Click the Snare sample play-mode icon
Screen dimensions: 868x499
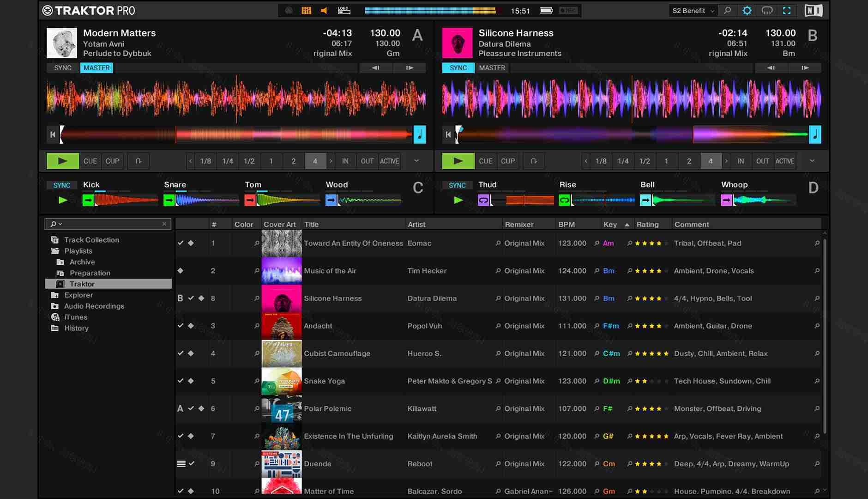(x=169, y=200)
